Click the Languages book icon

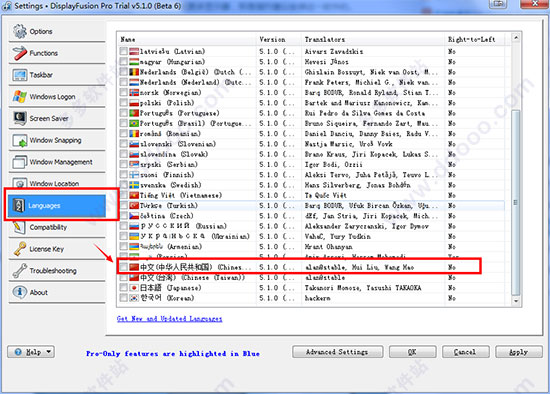point(19,206)
